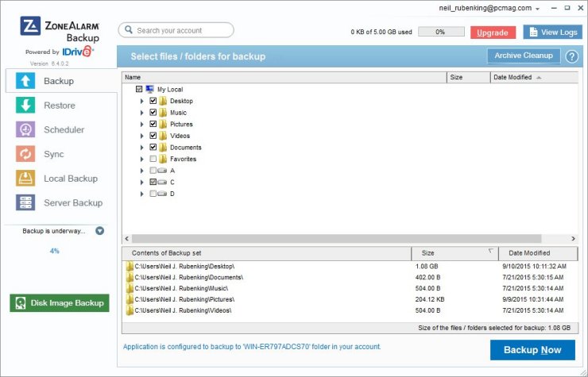Expand the Documents folder tree node
This screenshot has height=377, width=588.
[x=141, y=148]
